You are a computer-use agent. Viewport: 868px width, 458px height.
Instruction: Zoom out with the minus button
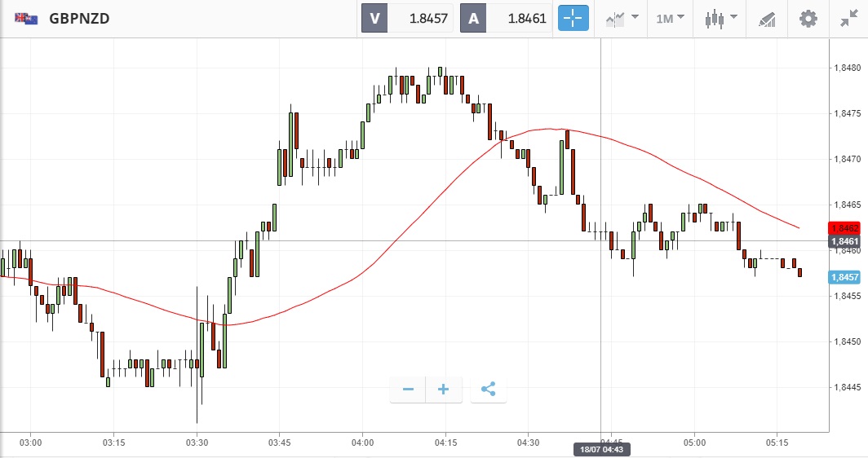[408, 390]
